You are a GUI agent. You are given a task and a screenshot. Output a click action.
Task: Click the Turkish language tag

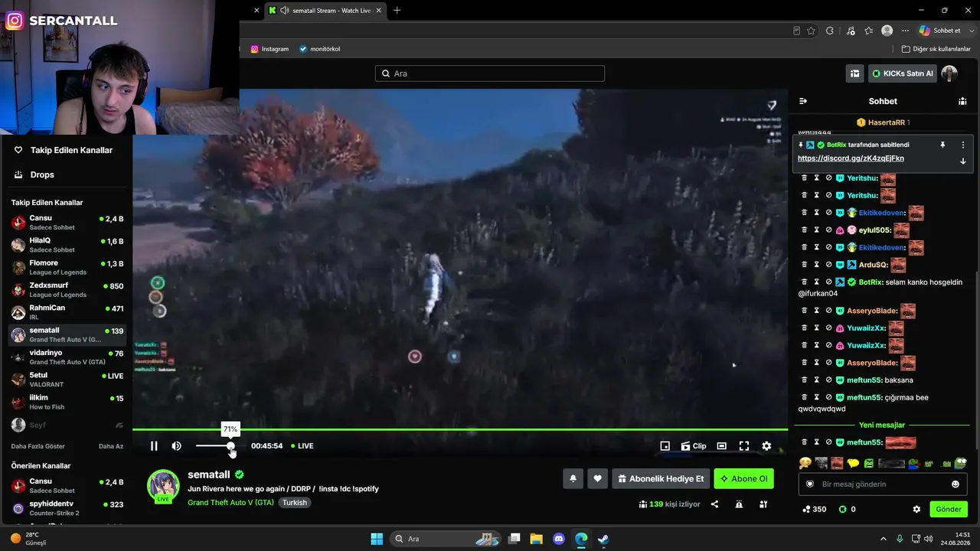tap(294, 503)
